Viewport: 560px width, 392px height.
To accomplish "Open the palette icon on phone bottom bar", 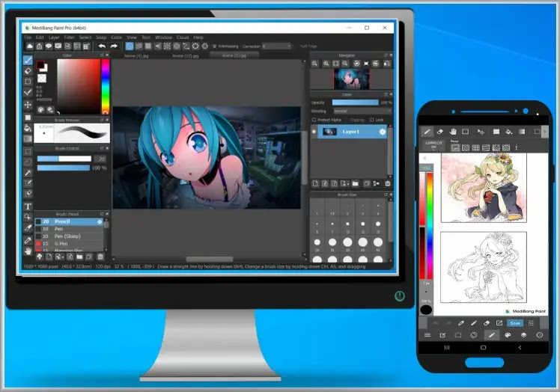I will pyautogui.click(x=508, y=335).
